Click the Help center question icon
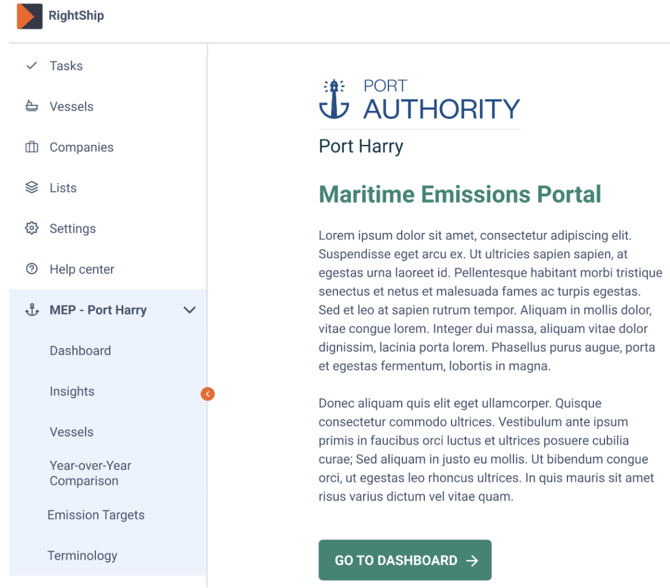The height and width of the screenshot is (588, 670). pyautogui.click(x=32, y=269)
